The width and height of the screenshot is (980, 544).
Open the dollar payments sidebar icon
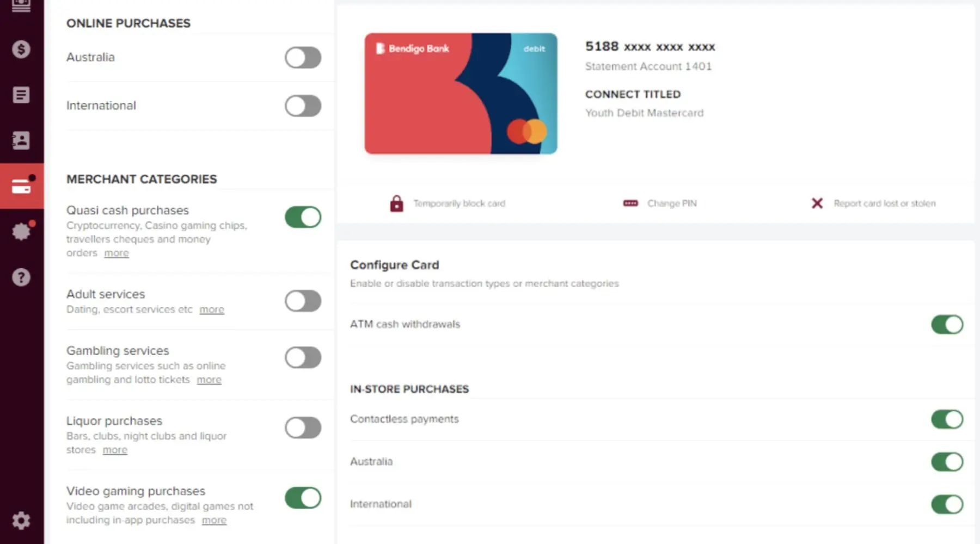click(21, 50)
